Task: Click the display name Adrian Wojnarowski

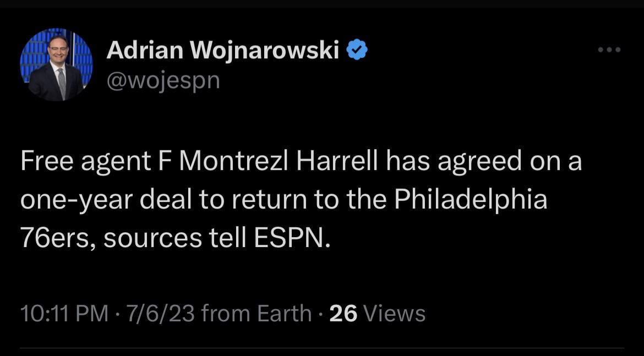Action: (222, 51)
